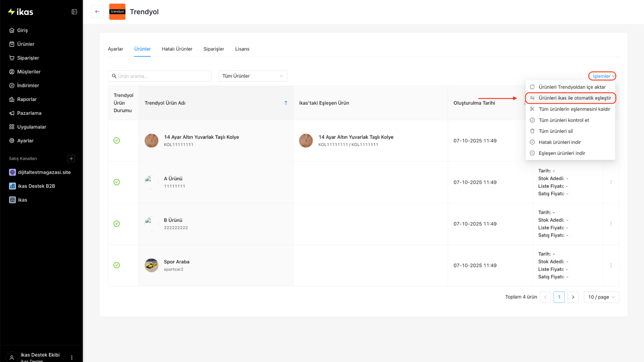Image resolution: width=644 pixels, height=362 pixels.
Task: Click the Ürün arama search field
Action: click(160, 76)
